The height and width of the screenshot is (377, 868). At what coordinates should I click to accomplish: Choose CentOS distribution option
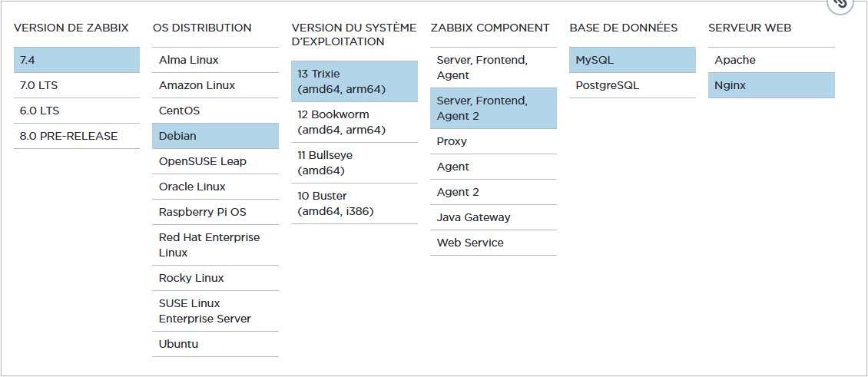click(215, 111)
